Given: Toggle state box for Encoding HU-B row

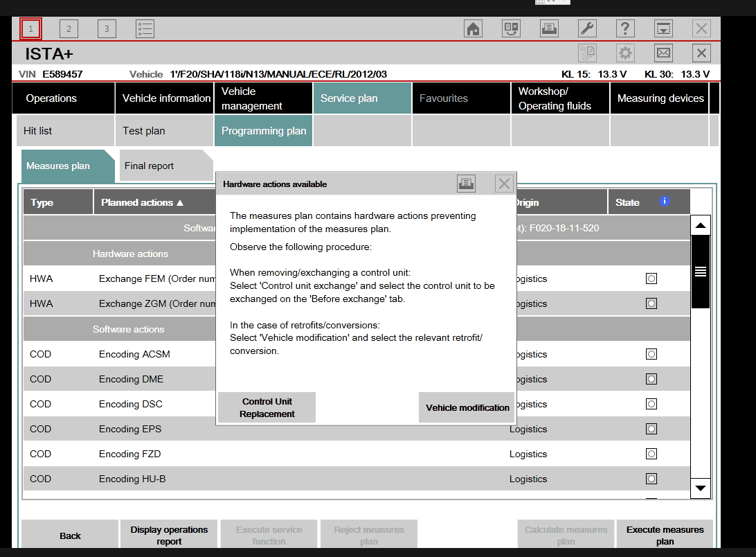Looking at the screenshot, I should point(651,479).
